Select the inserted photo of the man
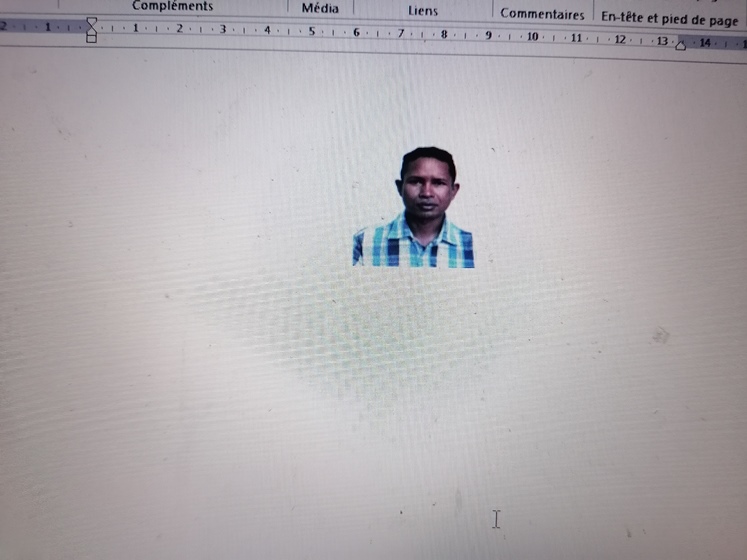The width and height of the screenshot is (747, 560). pyautogui.click(x=414, y=207)
